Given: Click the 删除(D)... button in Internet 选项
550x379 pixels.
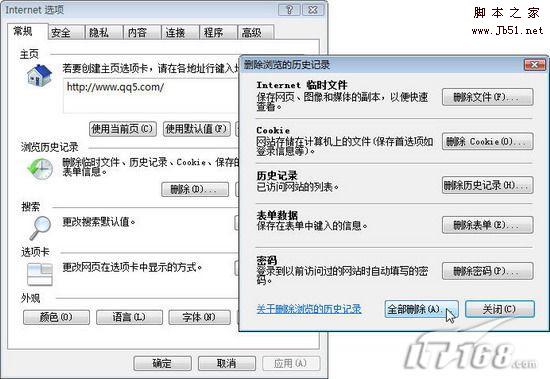Looking at the screenshot, I should (195, 190).
